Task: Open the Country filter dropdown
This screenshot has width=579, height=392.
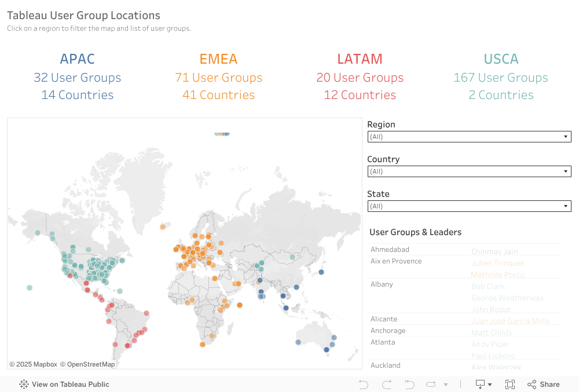Action: click(470, 171)
